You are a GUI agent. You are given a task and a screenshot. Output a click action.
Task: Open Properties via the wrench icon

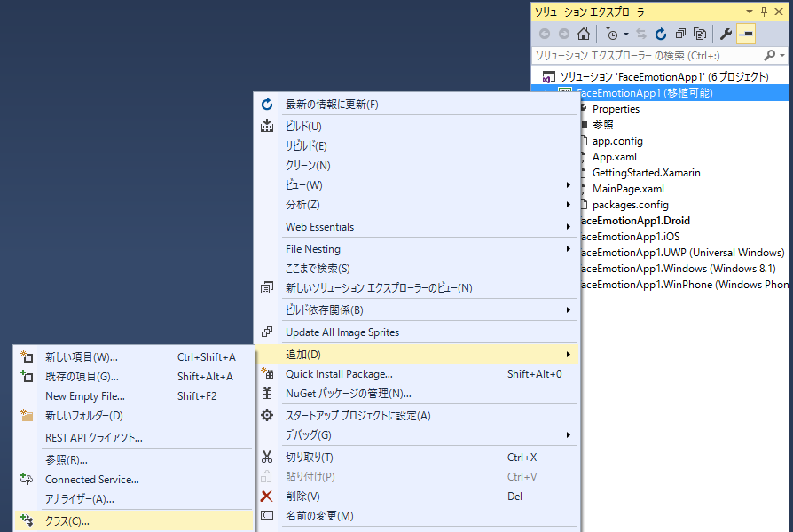(x=726, y=34)
